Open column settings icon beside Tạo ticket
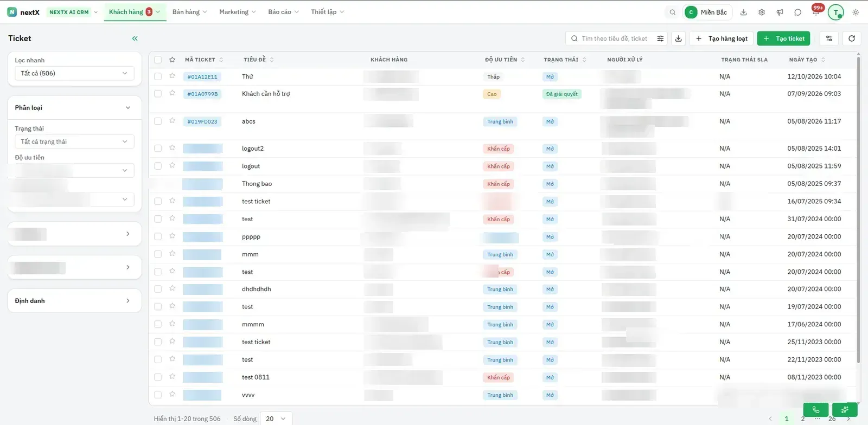Viewport: 868px width, 425px height. pos(829,38)
